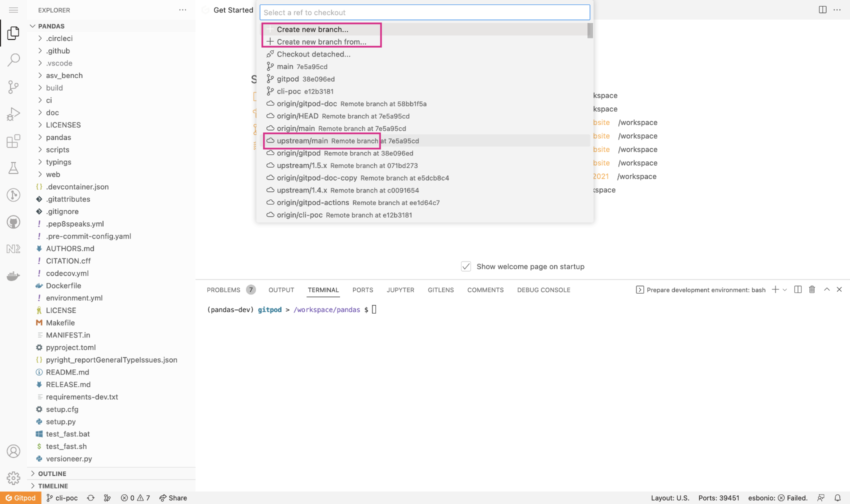Click the Select a ref to checkout field

click(424, 12)
